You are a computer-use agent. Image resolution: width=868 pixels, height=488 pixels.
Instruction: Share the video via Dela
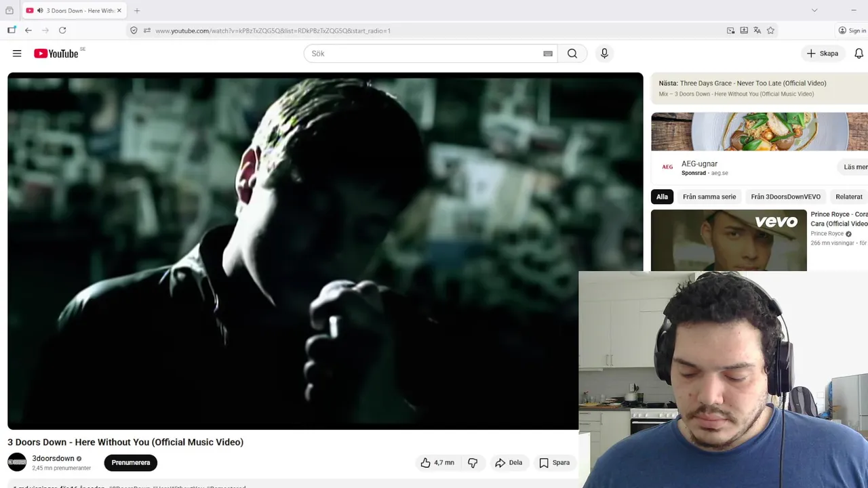point(509,463)
